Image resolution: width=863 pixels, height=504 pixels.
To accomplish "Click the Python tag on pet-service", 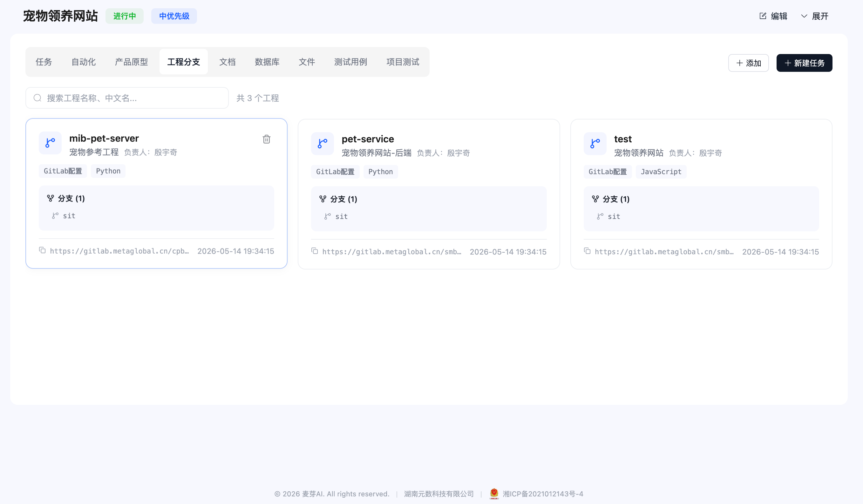I will [380, 172].
